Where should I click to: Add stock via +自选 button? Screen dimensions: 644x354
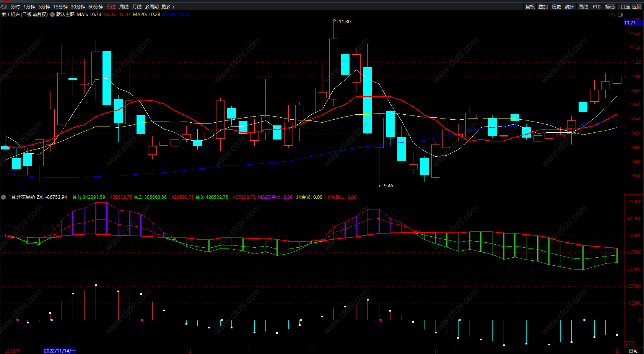[624, 7]
